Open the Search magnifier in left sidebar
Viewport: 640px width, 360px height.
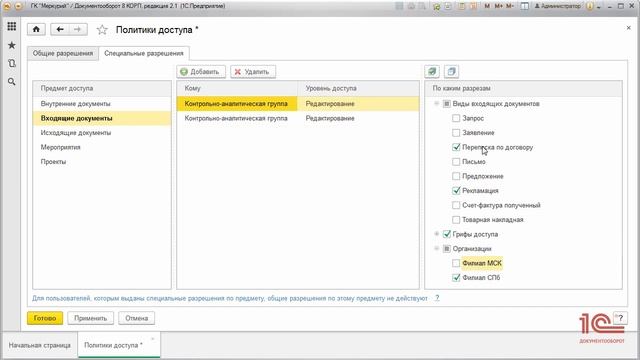click(x=11, y=82)
